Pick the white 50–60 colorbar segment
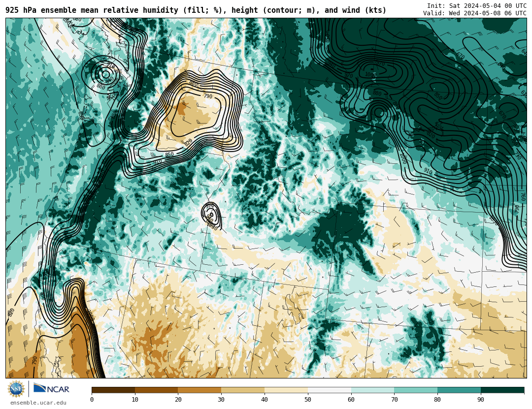 click(x=330, y=390)
